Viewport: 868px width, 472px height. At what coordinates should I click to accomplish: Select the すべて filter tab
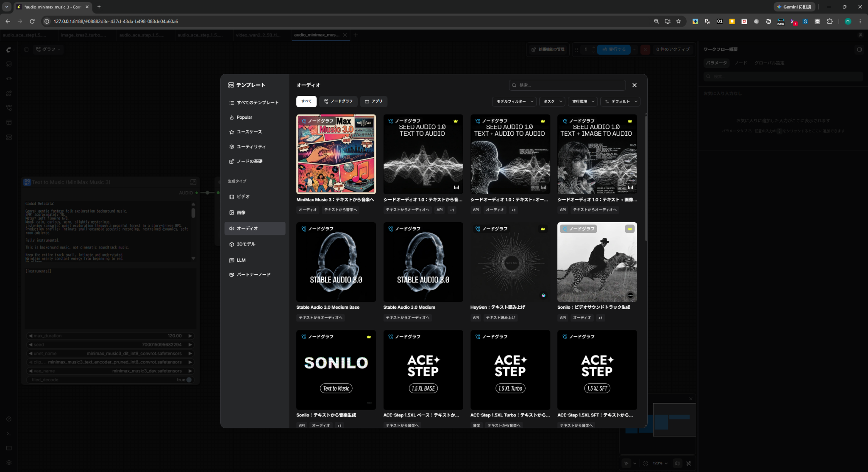click(306, 101)
